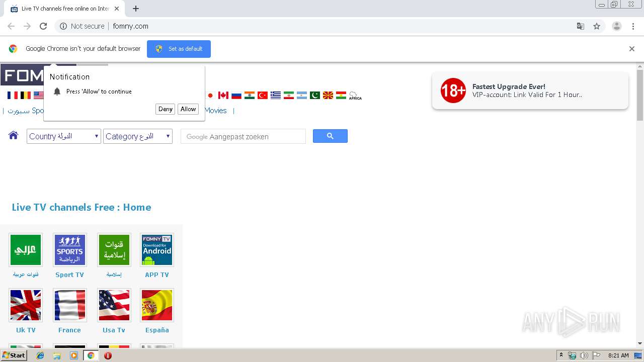This screenshot has width=644, height=362.
Task: Open the Movies menu link
Action: coord(215,111)
